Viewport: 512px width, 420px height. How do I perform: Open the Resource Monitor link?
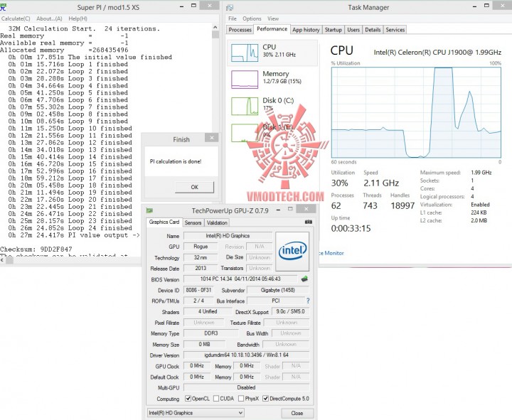(331, 253)
